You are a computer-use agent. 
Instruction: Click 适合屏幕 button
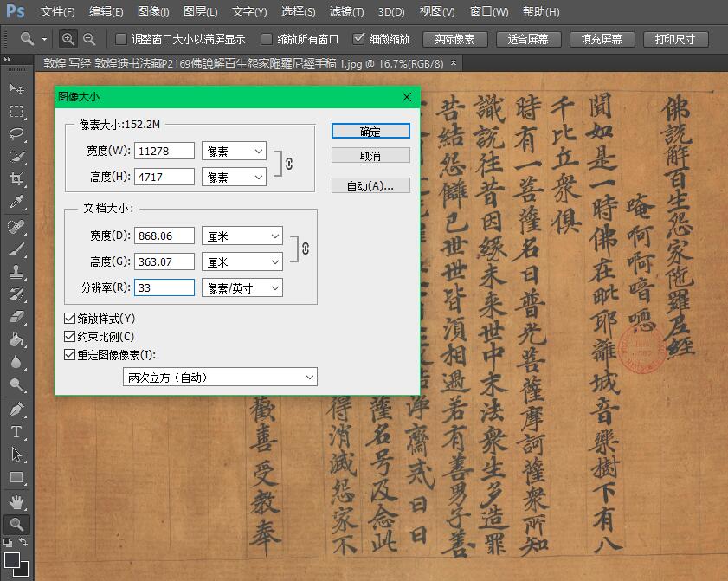[x=528, y=39]
